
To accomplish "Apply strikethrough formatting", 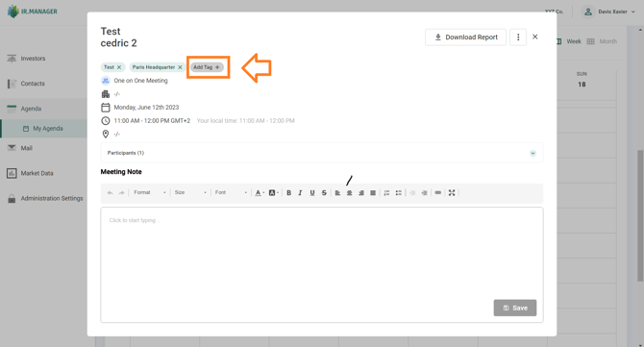I will coord(324,192).
